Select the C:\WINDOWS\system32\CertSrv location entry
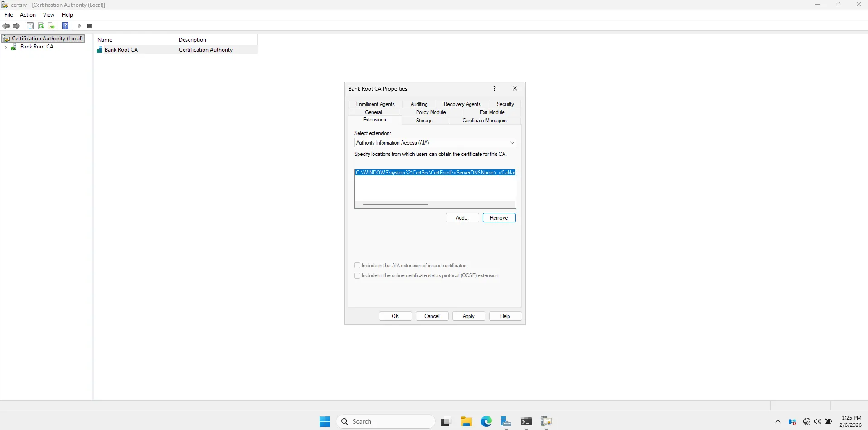The height and width of the screenshot is (430, 868). pos(435,173)
